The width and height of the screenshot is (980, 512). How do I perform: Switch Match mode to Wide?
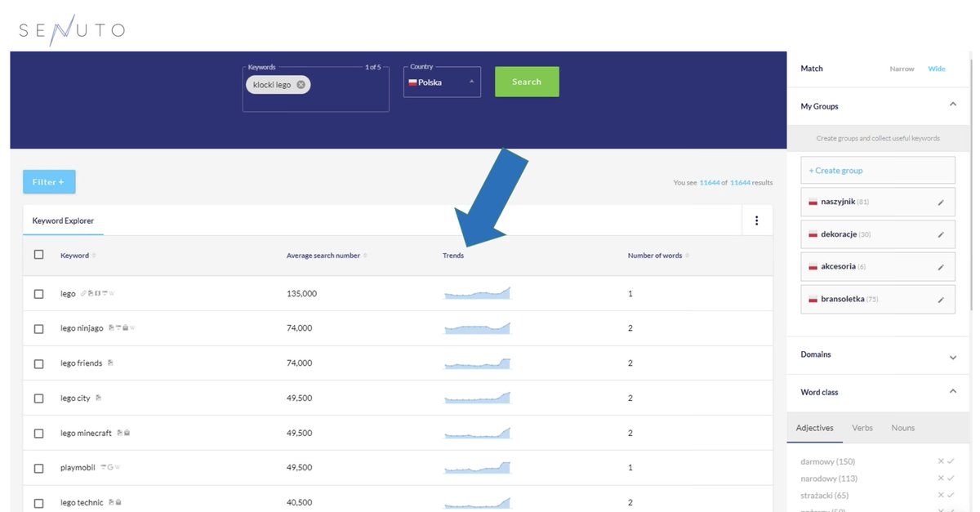(937, 69)
